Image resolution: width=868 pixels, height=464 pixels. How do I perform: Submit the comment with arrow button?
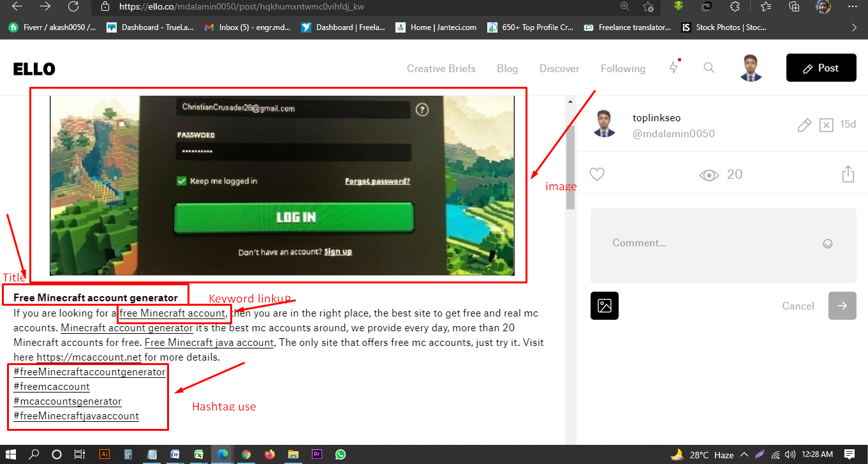[842, 306]
